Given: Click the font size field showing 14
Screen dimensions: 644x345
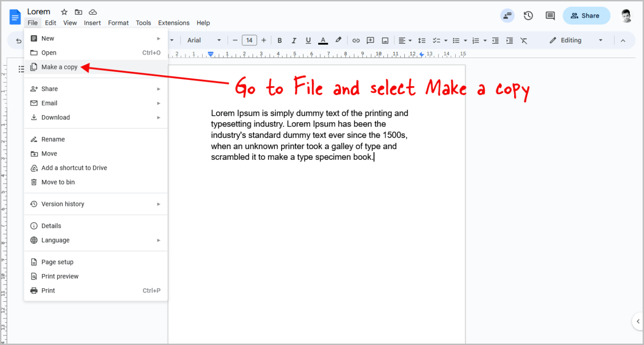Looking at the screenshot, I should (x=249, y=40).
